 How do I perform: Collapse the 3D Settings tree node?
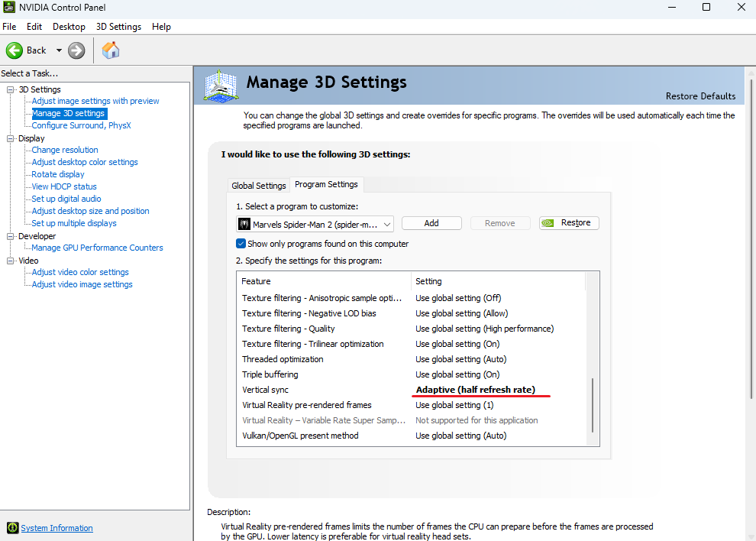pyautogui.click(x=11, y=89)
